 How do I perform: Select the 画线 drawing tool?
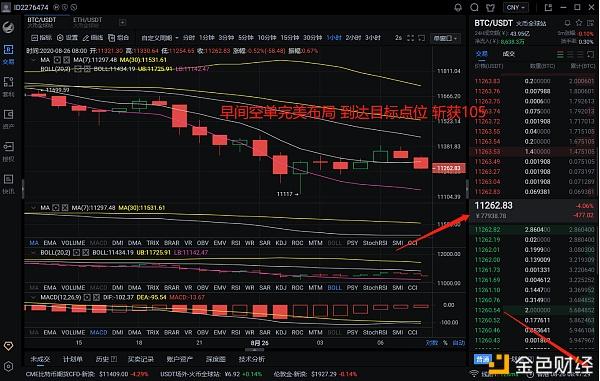coord(93,37)
